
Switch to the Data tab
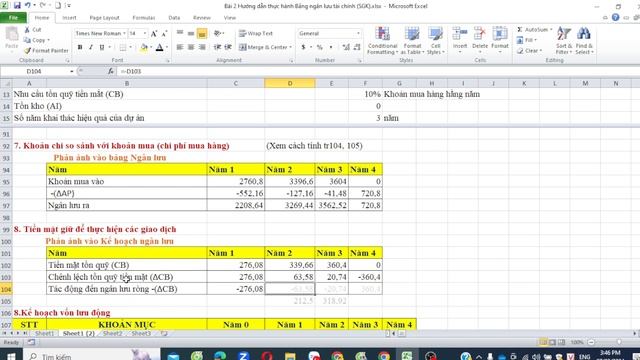[x=174, y=18]
